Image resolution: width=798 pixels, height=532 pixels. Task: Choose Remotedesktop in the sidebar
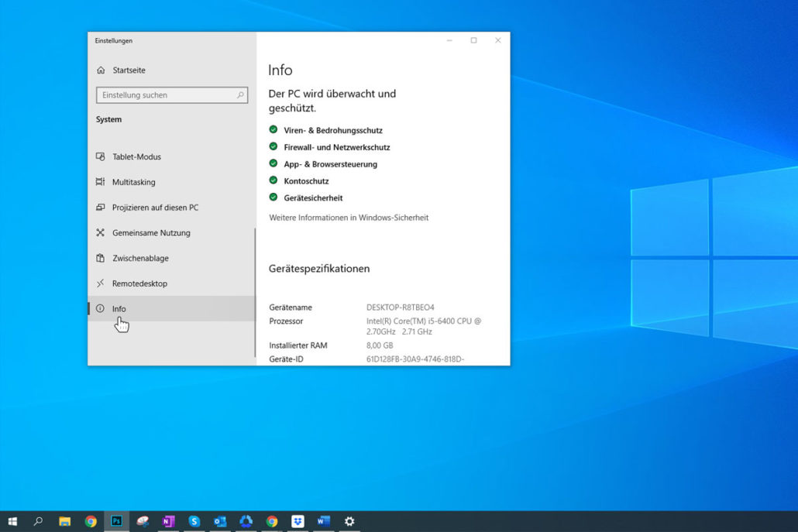pos(139,283)
